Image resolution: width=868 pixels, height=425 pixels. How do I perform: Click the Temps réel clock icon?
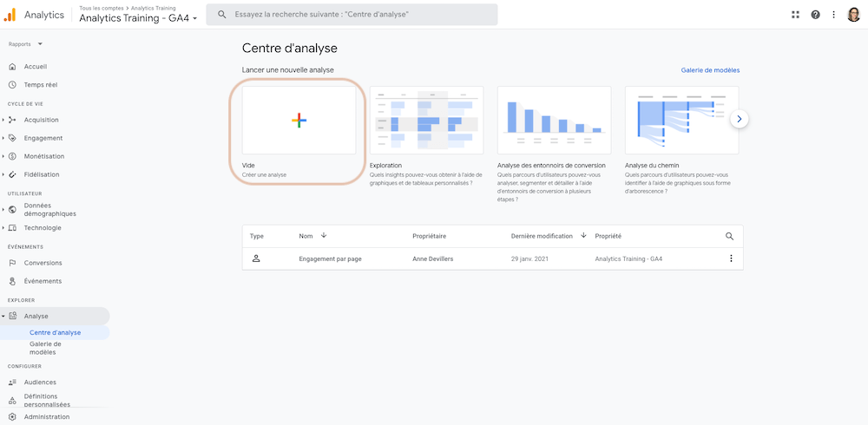(x=13, y=85)
